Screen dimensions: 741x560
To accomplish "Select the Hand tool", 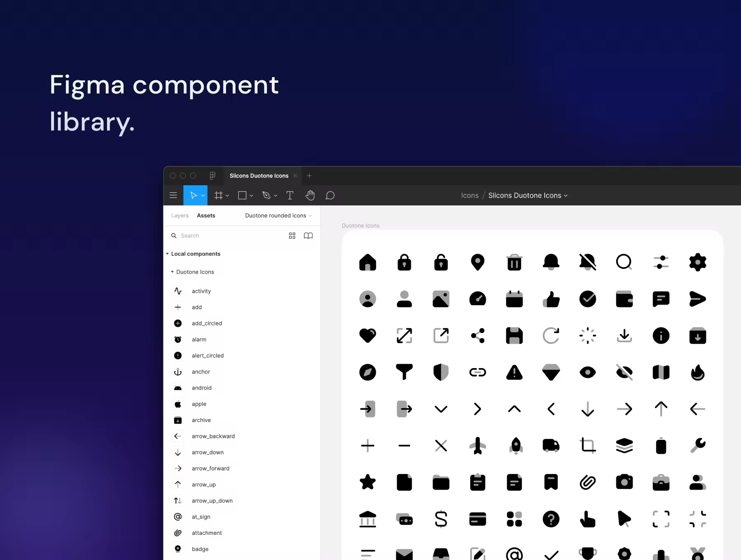I will [310, 195].
